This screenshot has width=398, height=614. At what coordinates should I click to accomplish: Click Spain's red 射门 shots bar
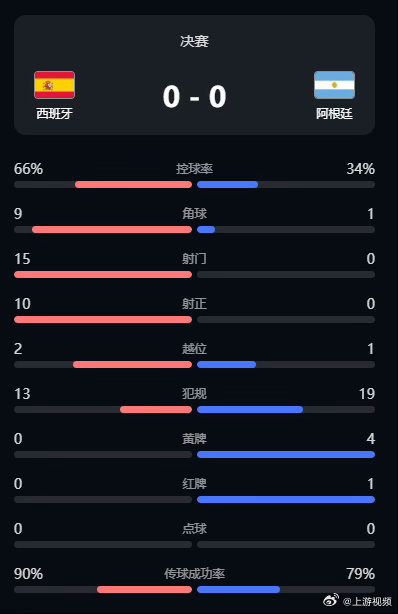(x=103, y=274)
